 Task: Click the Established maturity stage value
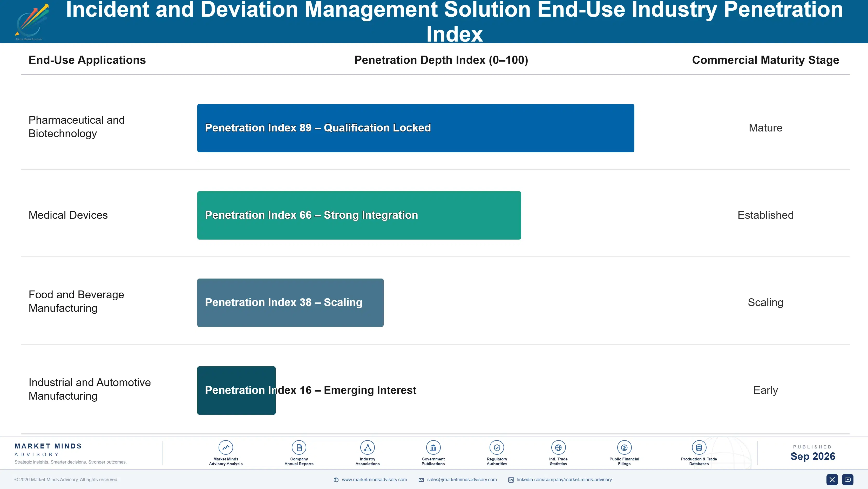click(x=765, y=215)
